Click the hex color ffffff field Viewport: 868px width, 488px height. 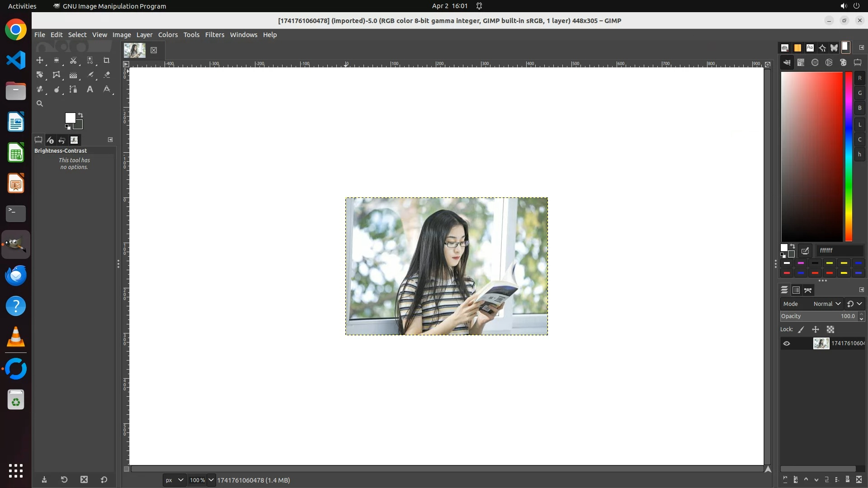pyautogui.click(x=840, y=250)
